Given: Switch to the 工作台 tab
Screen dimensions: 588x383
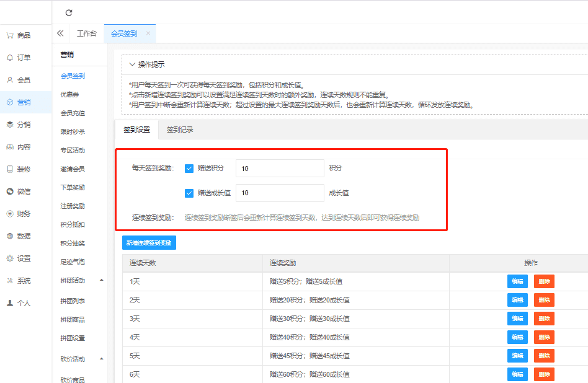Looking at the screenshot, I should pyautogui.click(x=86, y=33).
